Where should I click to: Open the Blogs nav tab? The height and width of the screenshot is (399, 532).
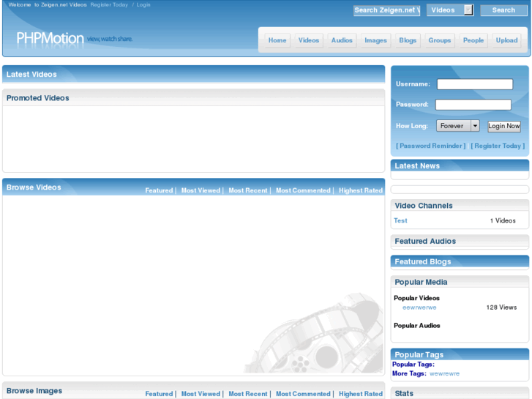point(408,40)
